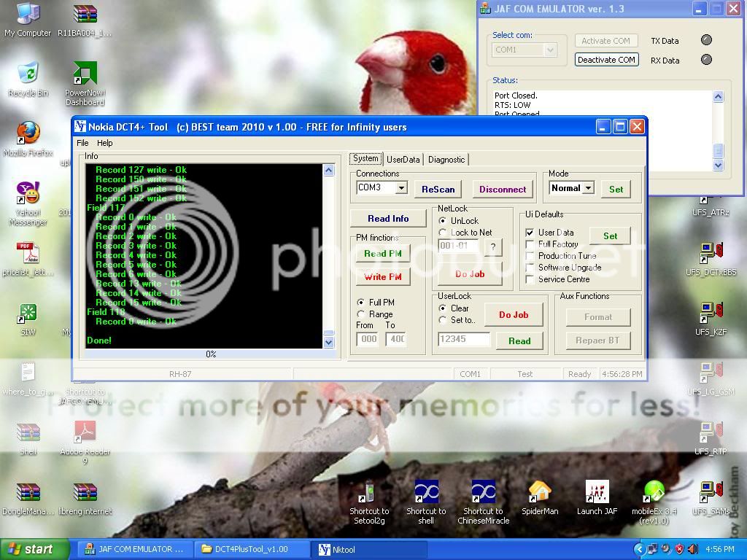Select the Range radio option

point(361,314)
